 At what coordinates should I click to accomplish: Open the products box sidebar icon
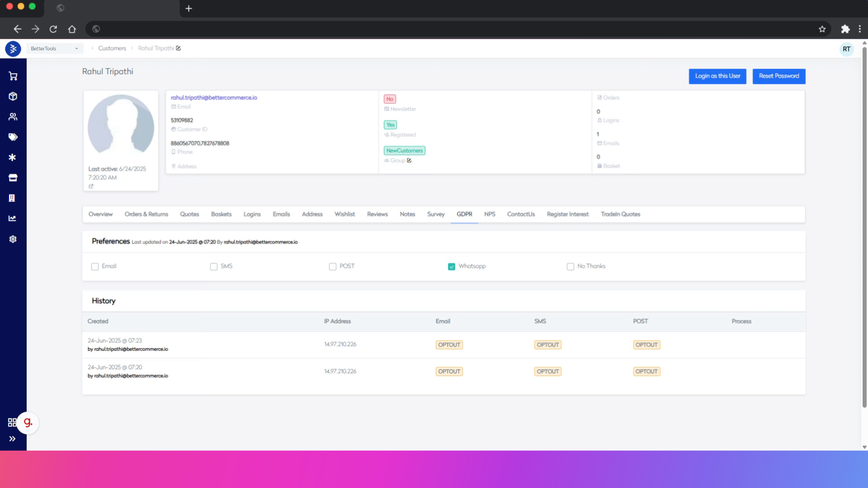coord(13,96)
